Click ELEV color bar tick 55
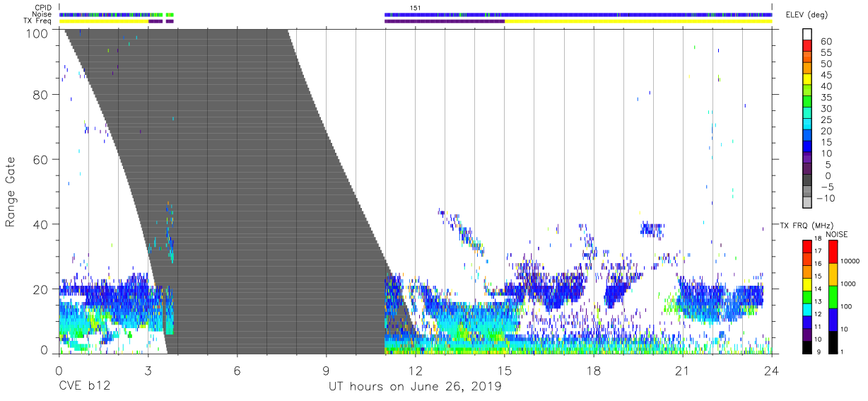Image resolution: width=868 pixels, height=401 pixels. [x=826, y=52]
